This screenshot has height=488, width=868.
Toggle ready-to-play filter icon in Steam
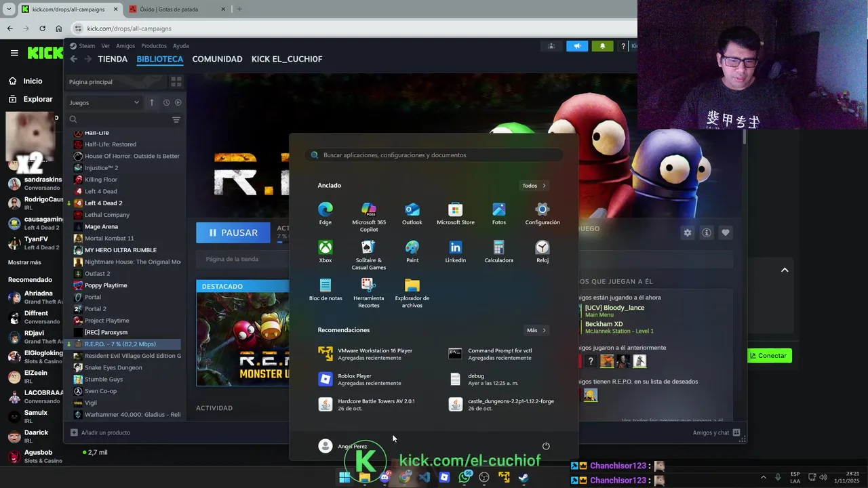click(178, 102)
